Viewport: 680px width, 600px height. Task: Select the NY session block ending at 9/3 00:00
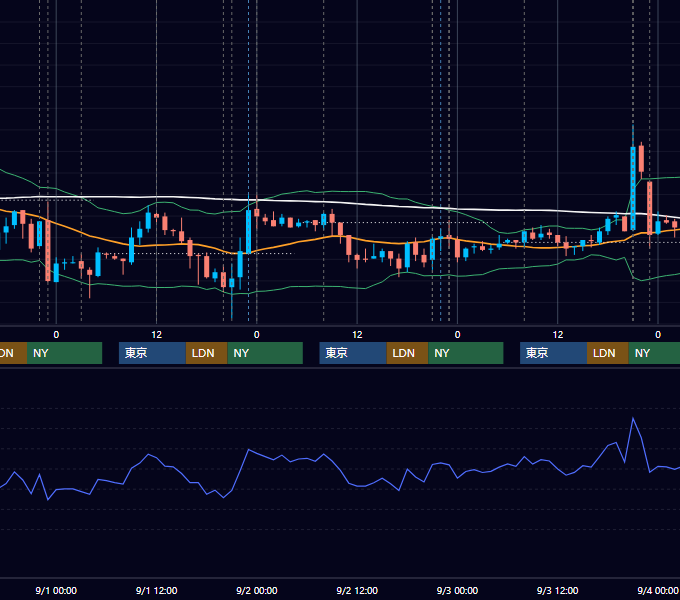pyautogui.click(x=466, y=353)
